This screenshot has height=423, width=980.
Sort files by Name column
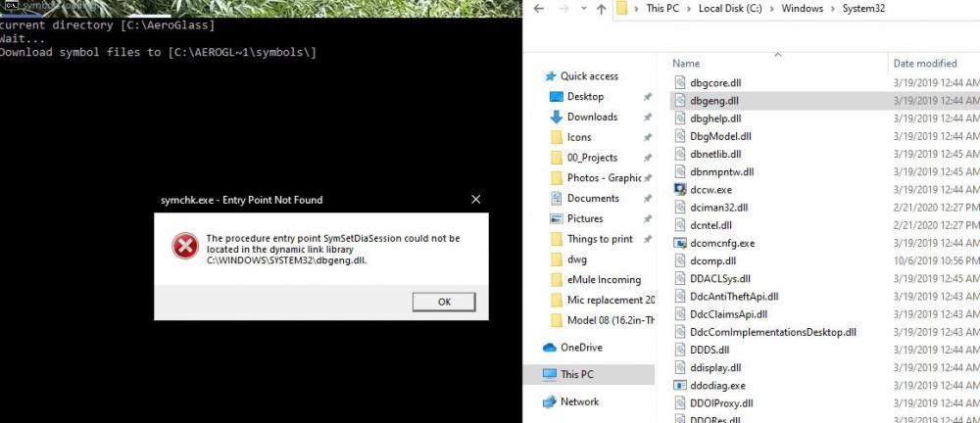click(686, 63)
